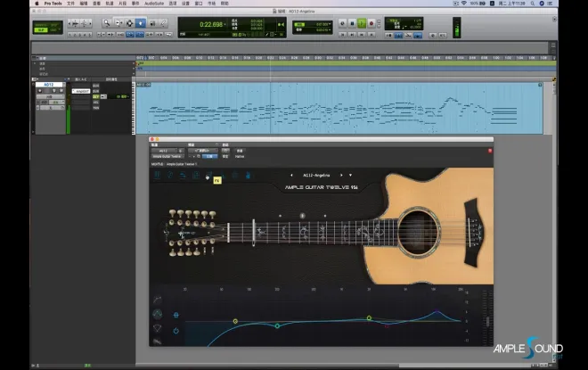588x370 pixels.
Task: Click Return to Zero transport button
Action: pyautogui.click(x=342, y=34)
